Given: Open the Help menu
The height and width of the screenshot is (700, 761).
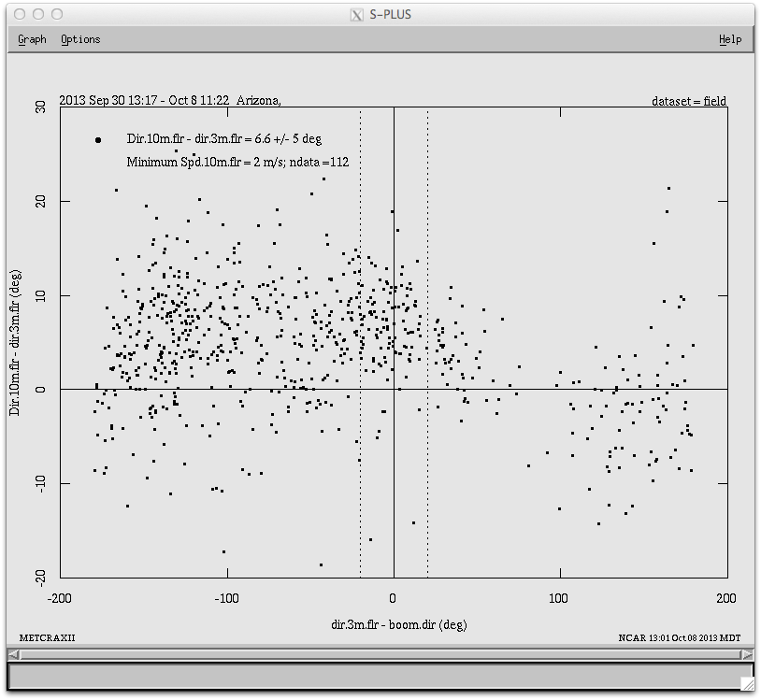Looking at the screenshot, I should point(730,39).
